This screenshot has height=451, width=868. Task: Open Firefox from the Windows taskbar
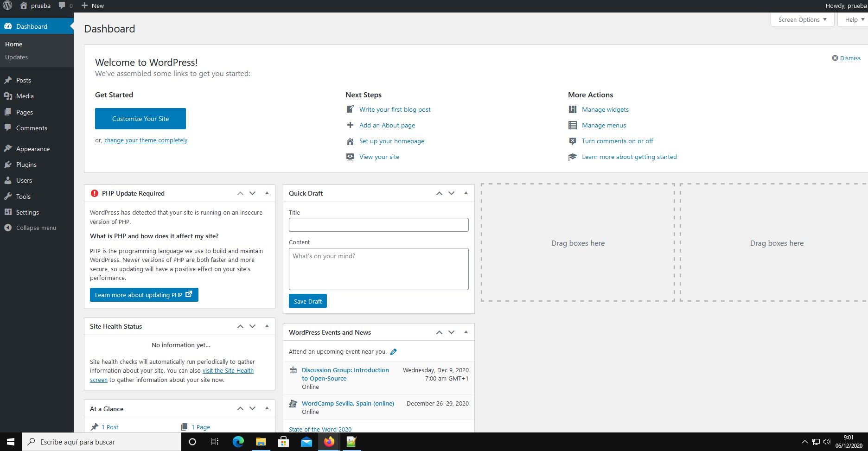(329, 442)
